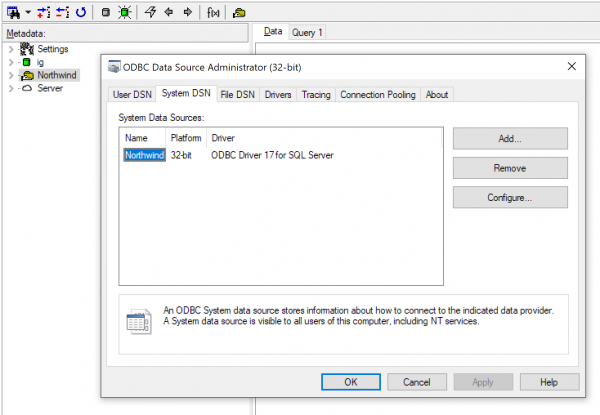Click the Remove button
The width and height of the screenshot is (600, 415).
click(510, 168)
